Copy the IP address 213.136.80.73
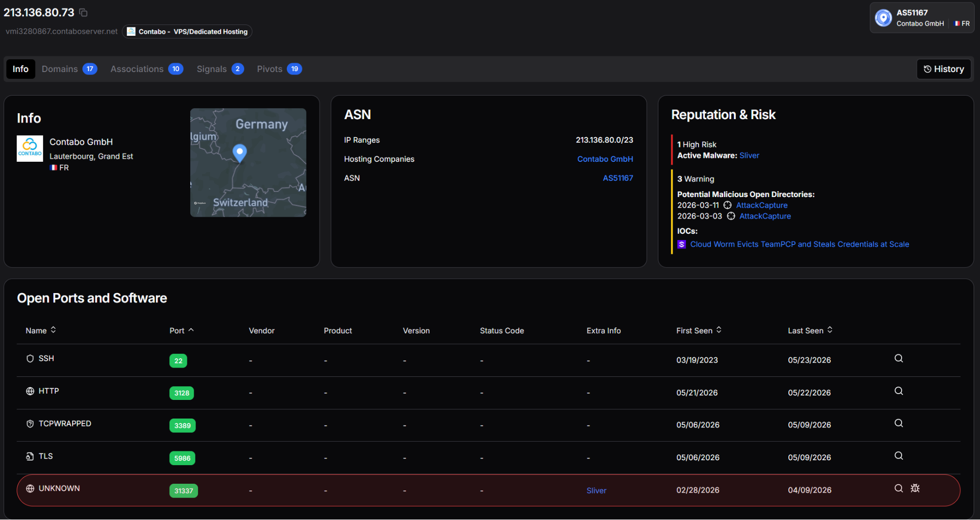Screen dimensions: 980x520 click(x=83, y=12)
